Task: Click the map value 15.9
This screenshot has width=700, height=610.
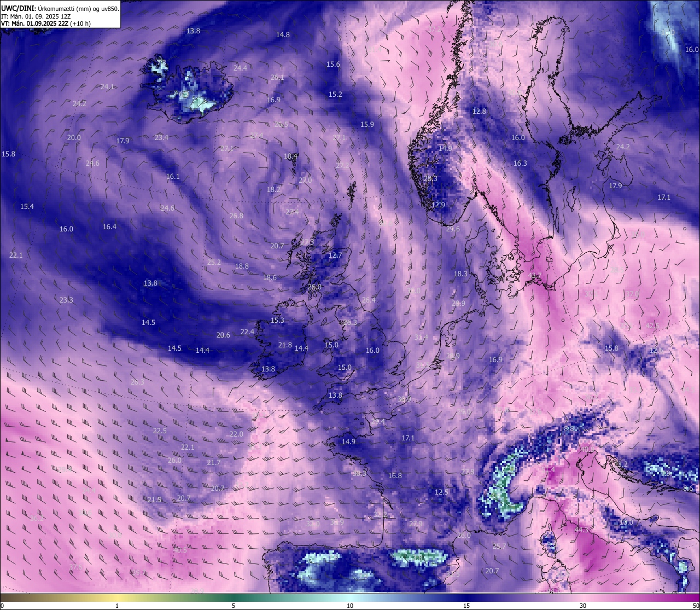Action: pyautogui.click(x=367, y=124)
